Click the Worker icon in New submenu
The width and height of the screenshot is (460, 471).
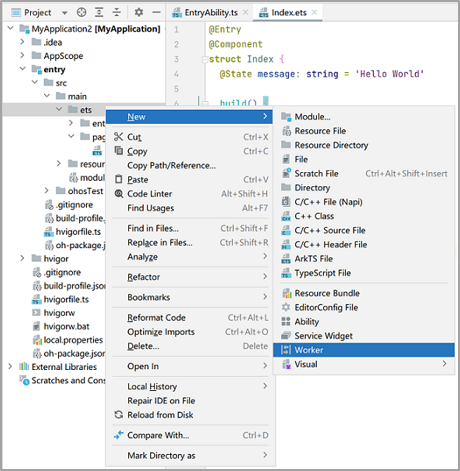[x=286, y=350]
